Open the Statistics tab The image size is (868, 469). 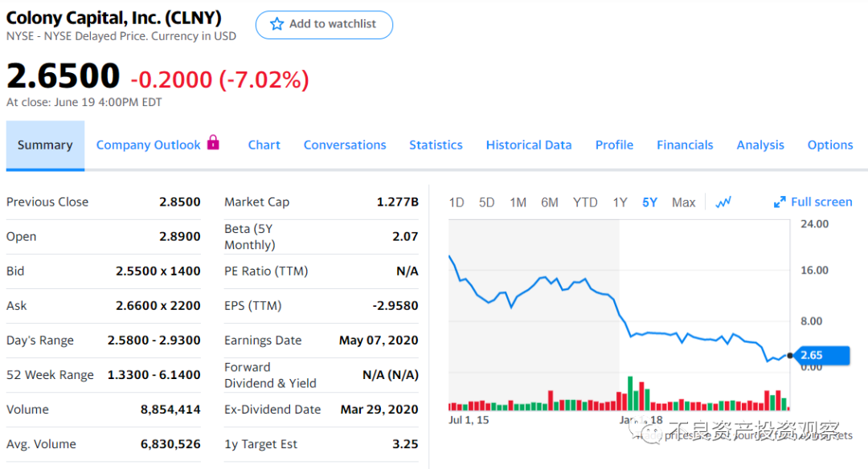pyautogui.click(x=436, y=145)
